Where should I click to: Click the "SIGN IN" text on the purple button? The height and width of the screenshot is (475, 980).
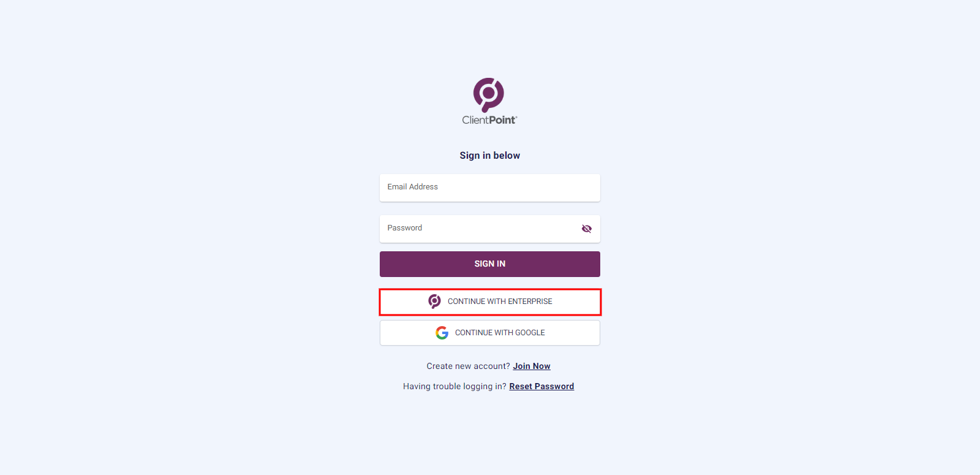point(490,264)
